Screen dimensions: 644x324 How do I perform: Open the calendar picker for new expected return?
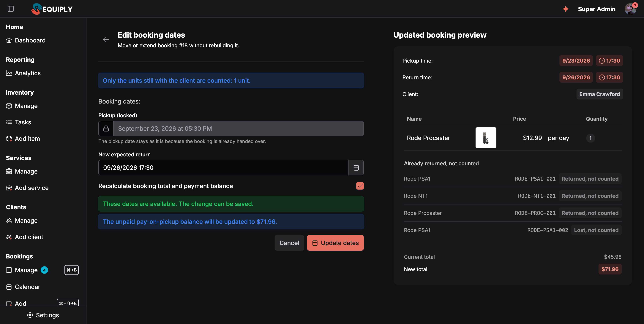pyautogui.click(x=356, y=168)
